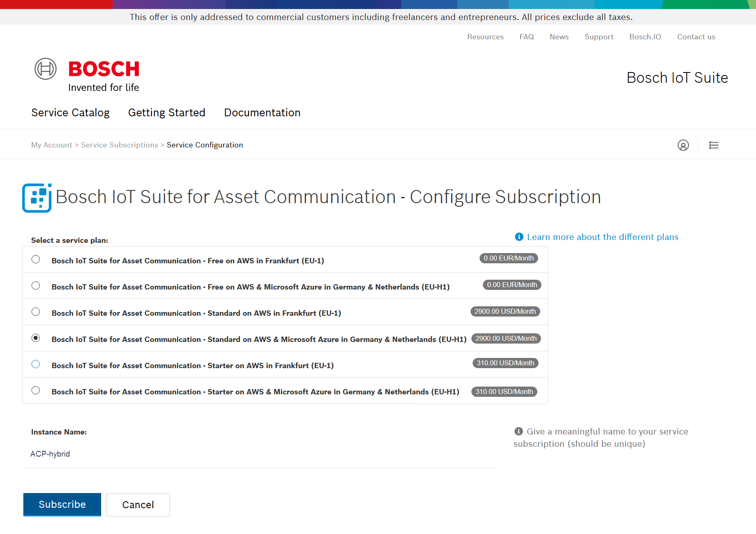Viewport: 756px width, 534px height.
Task: Click the Select a service plan label
Action: click(x=70, y=240)
